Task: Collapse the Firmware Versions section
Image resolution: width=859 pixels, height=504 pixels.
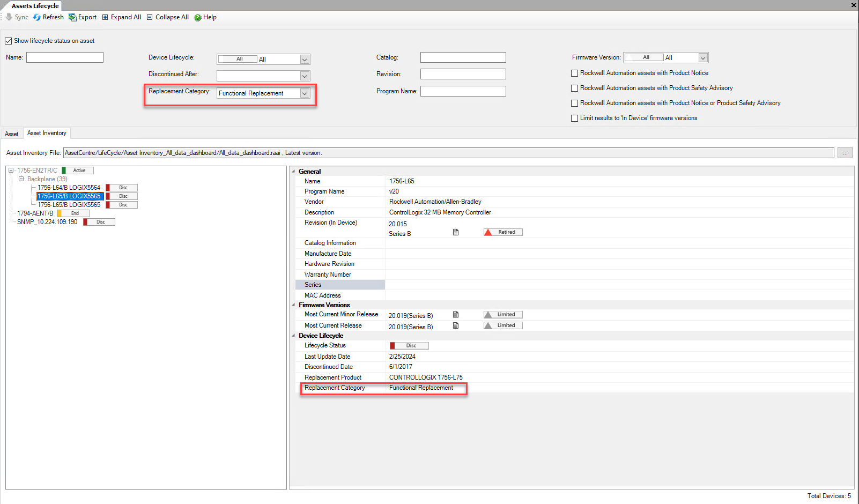Action: pos(293,305)
